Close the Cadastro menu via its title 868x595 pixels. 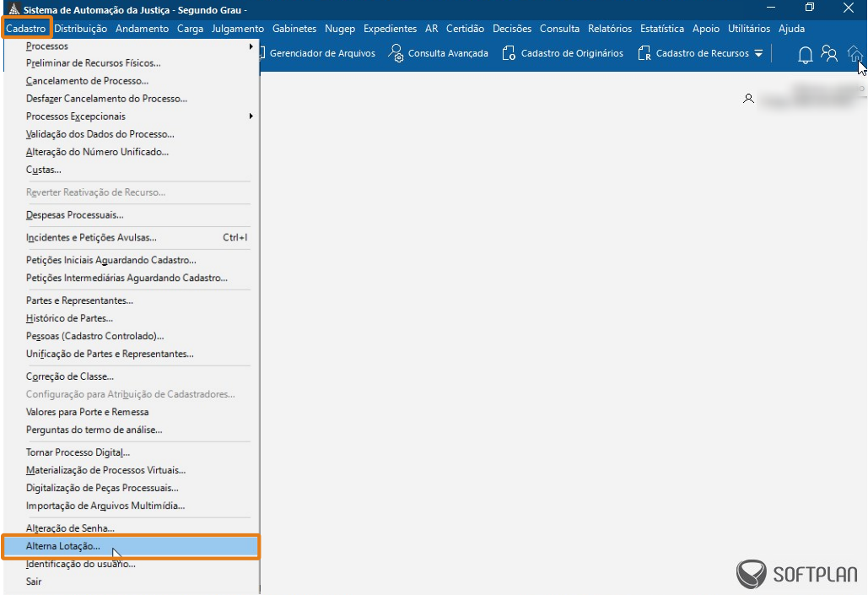26,28
